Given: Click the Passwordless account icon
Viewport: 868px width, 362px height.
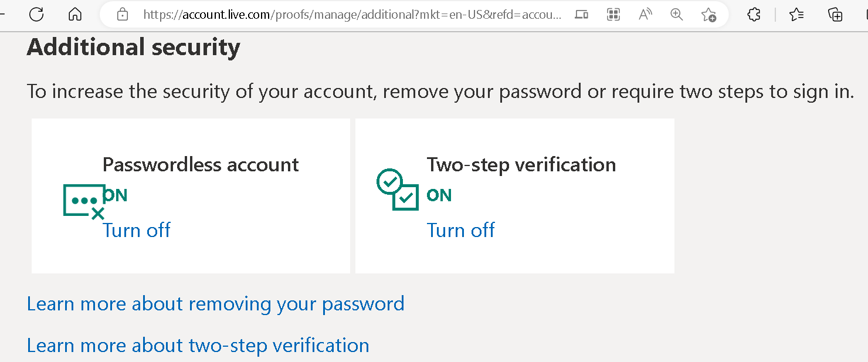Looking at the screenshot, I should [x=84, y=202].
